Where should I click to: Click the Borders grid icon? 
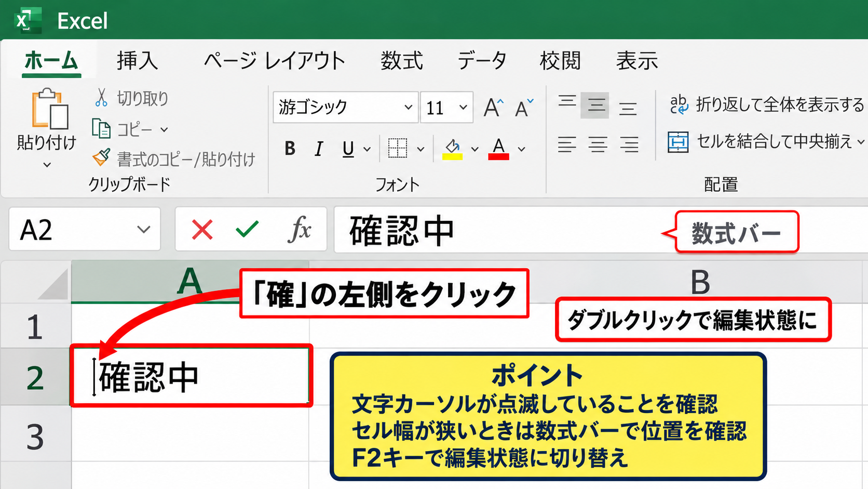pyautogui.click(x=398, y=148)
